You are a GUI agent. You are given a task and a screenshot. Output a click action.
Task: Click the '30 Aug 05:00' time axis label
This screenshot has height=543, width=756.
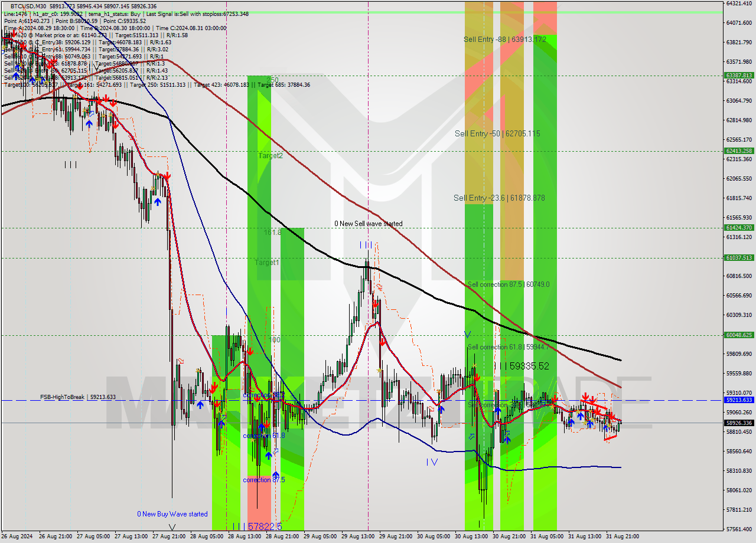click(x=434, y=537)
